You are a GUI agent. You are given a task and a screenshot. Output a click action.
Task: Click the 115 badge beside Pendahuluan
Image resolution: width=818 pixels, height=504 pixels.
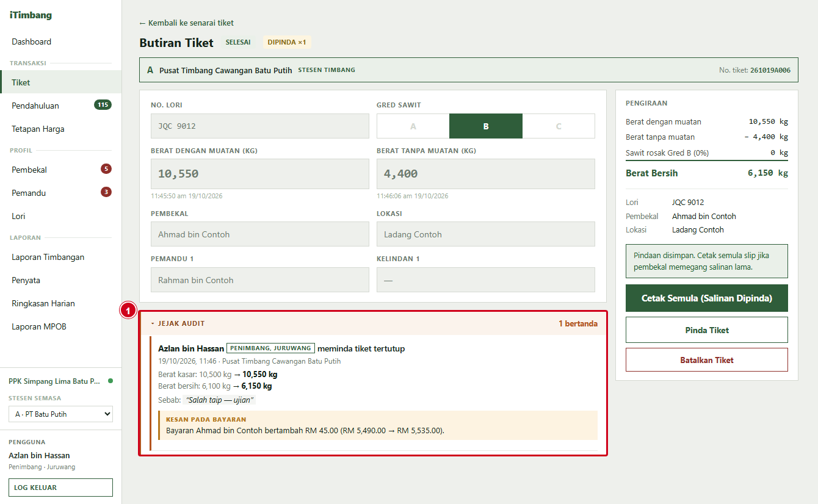tap(103, 105)
